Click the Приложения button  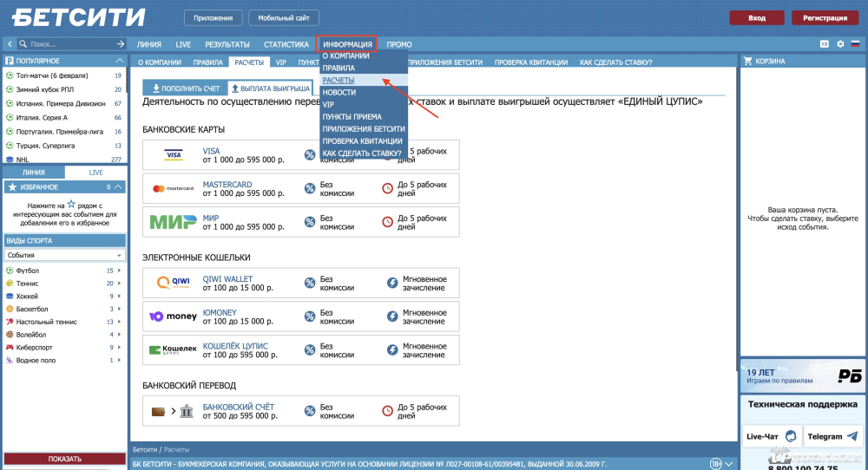pyautogui.click(x=214, y=17)
